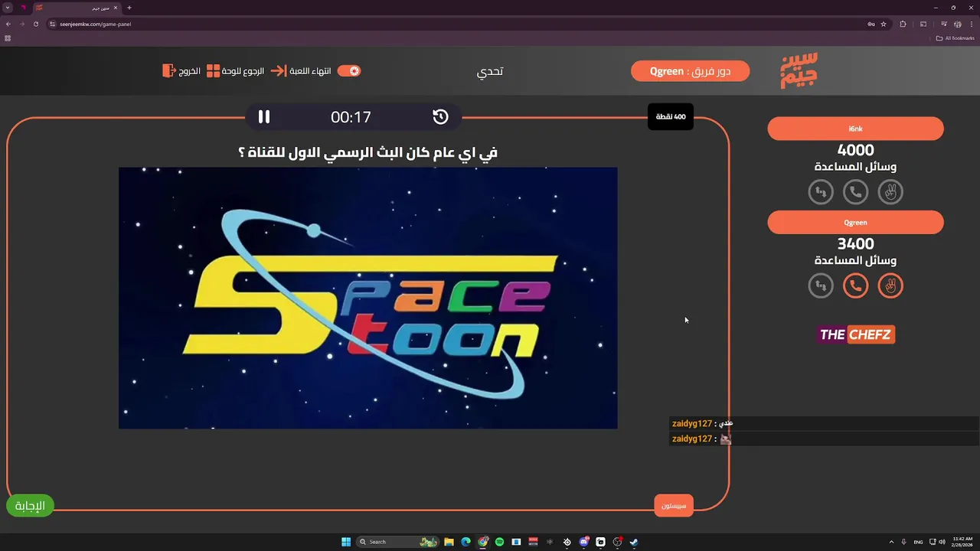The image size is (980, 551).
Task: Open the clock and date panel
Action: (962, 542)
